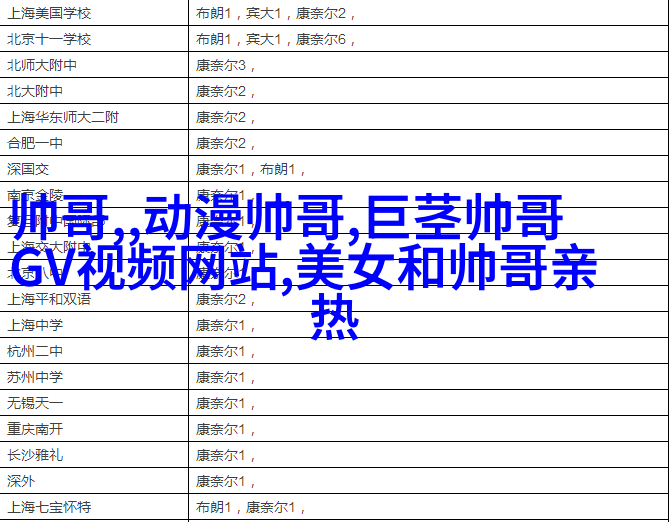Viewport: 669px width, 522px height.
Task: Select the 苏州中学 cell
Action: 94,377
